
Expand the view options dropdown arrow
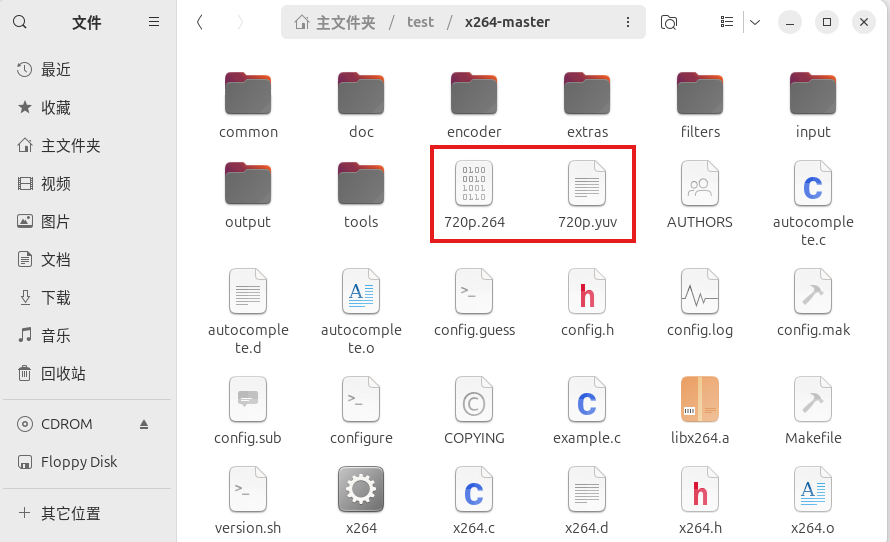pos(755,22)
